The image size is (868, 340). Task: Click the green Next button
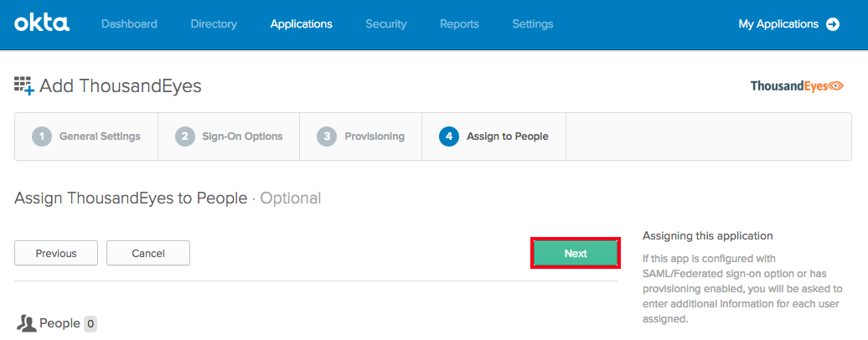coord(576,253)
